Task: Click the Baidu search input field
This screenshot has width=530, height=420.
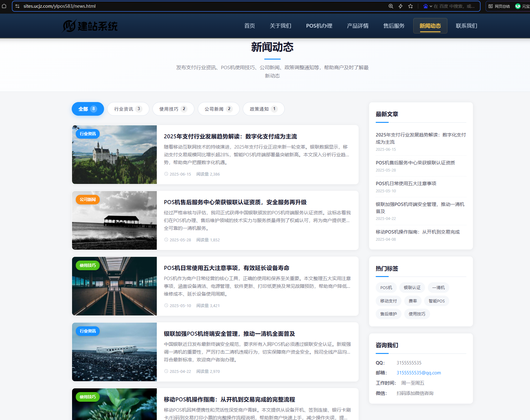Action: click(x=454, y=6)
